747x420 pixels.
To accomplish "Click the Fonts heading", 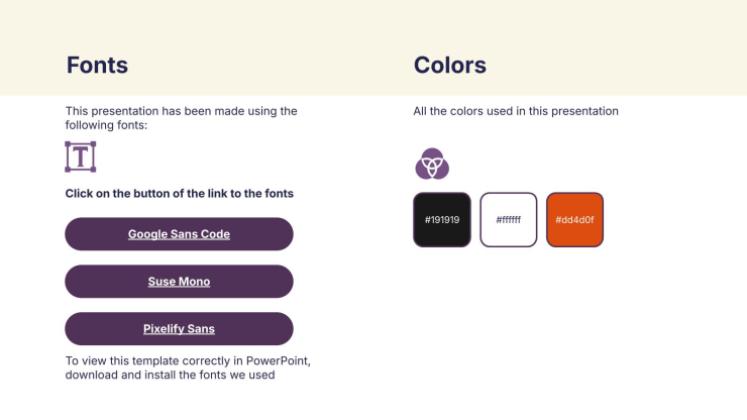I will click(97, 65).
